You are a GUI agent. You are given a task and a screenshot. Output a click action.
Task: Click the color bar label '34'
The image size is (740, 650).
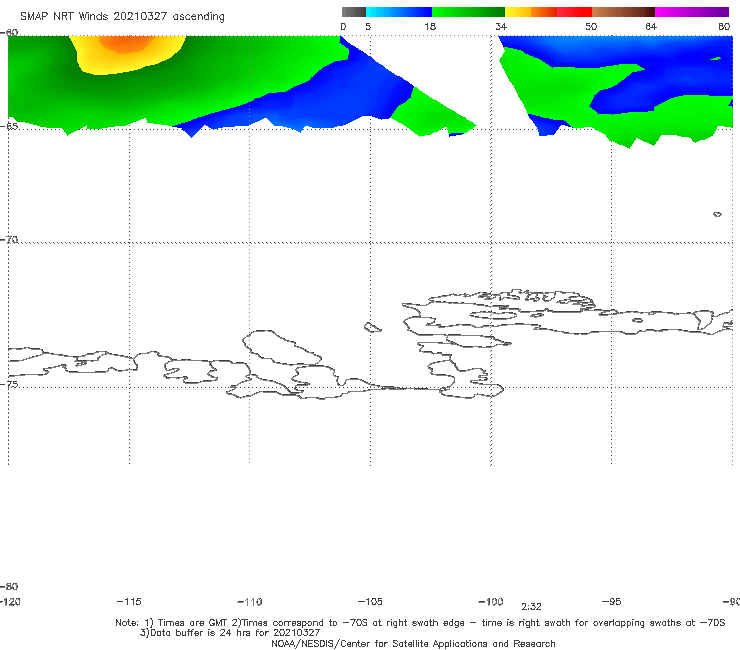coord(501,26)
